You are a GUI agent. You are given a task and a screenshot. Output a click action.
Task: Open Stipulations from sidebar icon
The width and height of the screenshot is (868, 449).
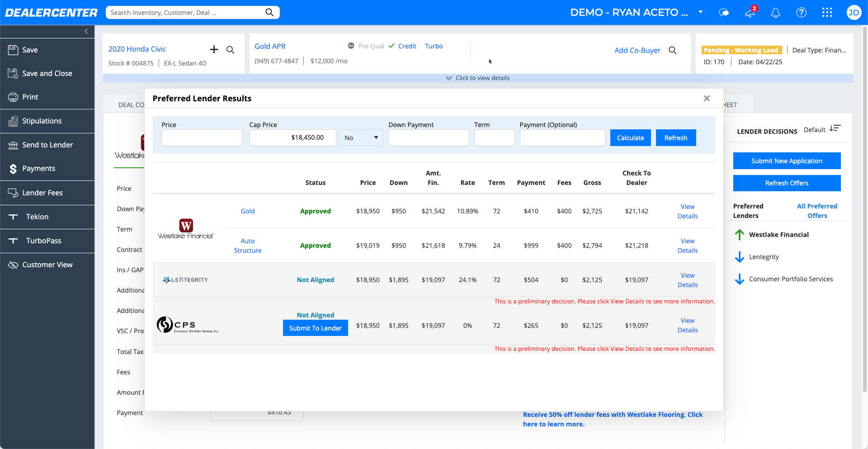(x=13, y=121)
